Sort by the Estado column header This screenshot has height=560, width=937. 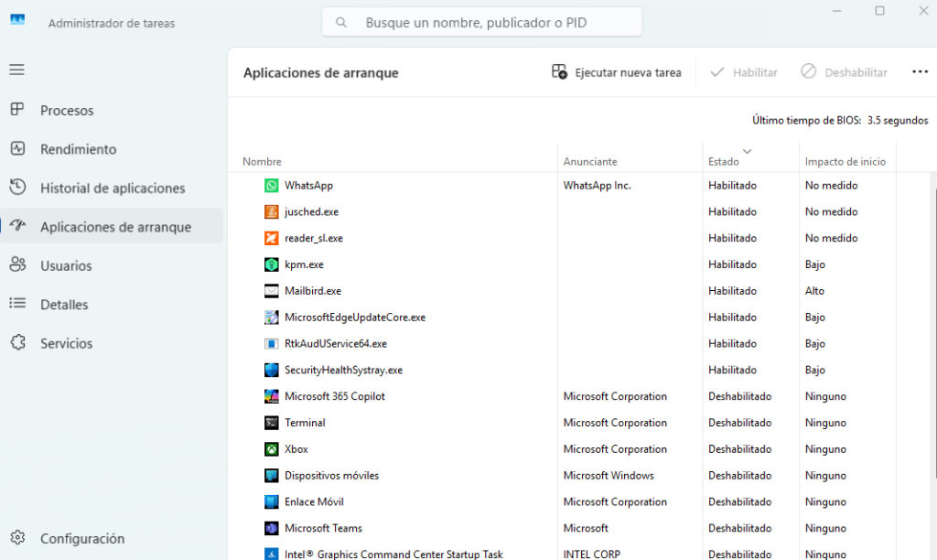724,162
